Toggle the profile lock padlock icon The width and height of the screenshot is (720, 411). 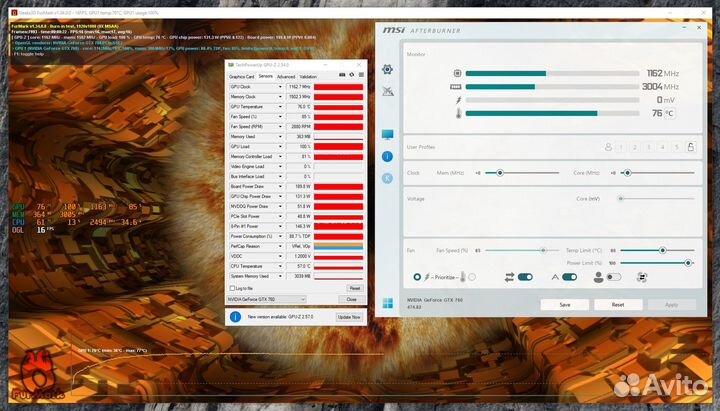(690, 147)
